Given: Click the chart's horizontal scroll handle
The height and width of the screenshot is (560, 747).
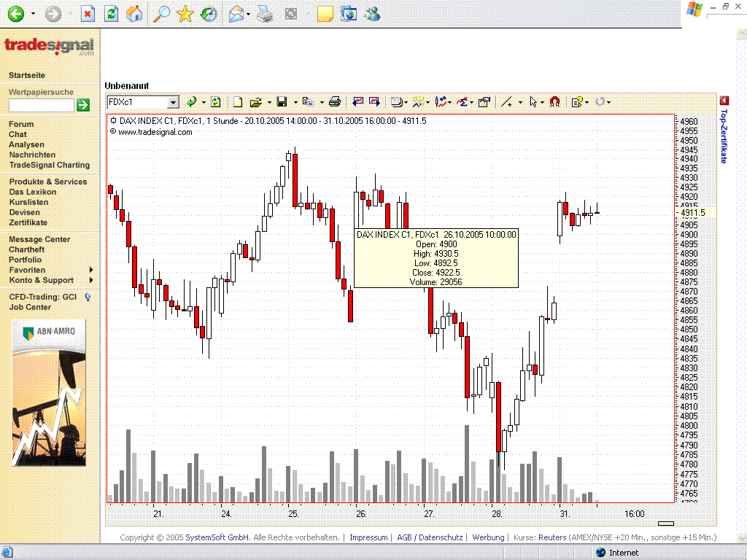Looking at the screenshot, I should click(x=665, y=523).
